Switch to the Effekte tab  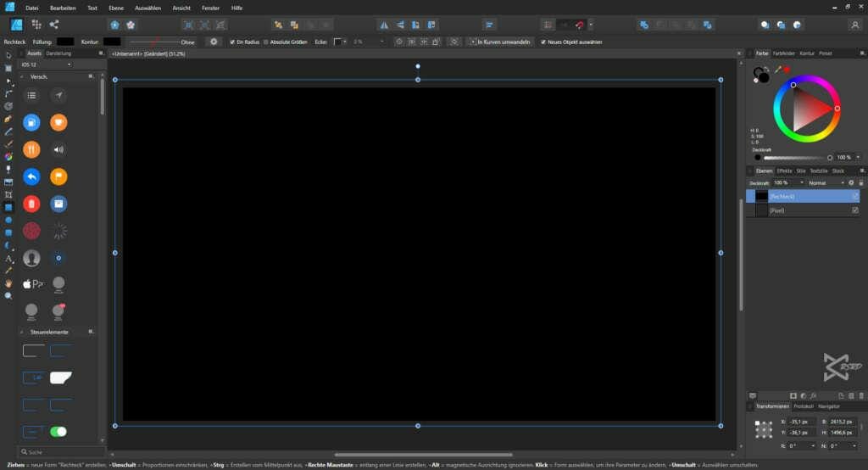coord(784,171)
